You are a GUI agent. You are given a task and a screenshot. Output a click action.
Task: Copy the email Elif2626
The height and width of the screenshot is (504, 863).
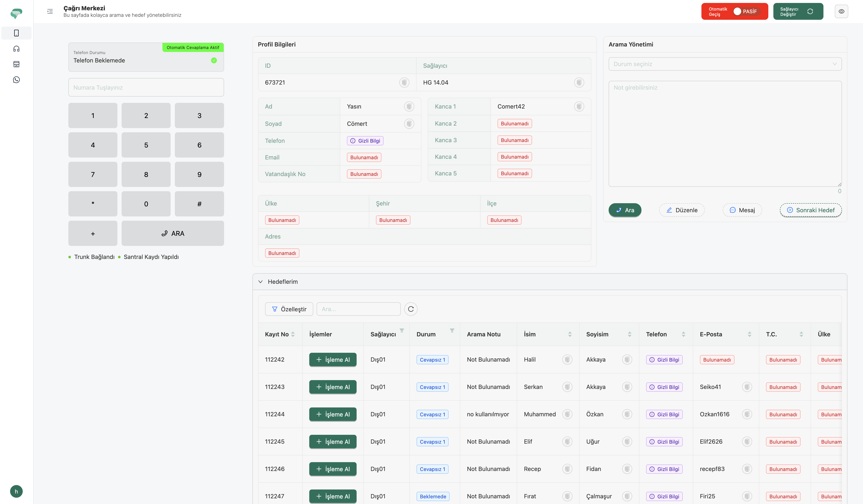point(747,442)
